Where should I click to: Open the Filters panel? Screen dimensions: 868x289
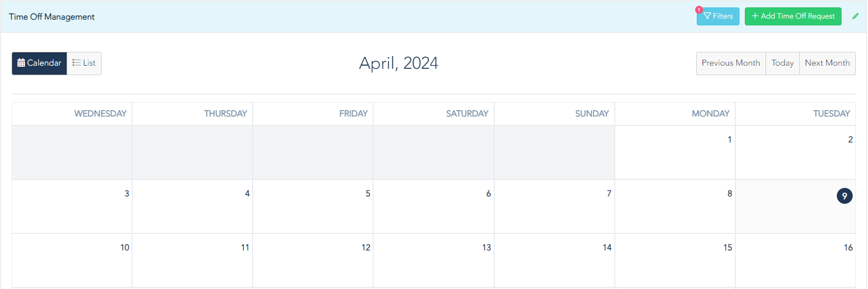(718, 16)
